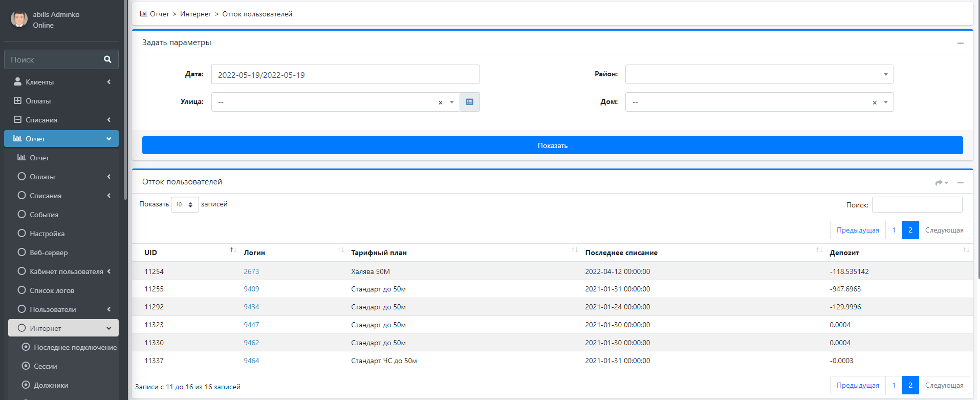This screenshot has height=400, width=980.
Task: Select Последнее подключение menu item
Action: [75, 347]
